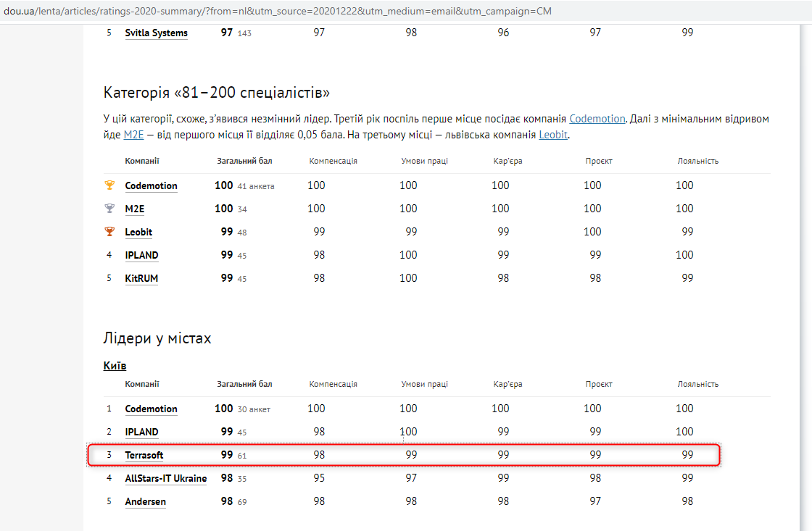Click Leobit's «100» Проєкт score

coord(592,231)
